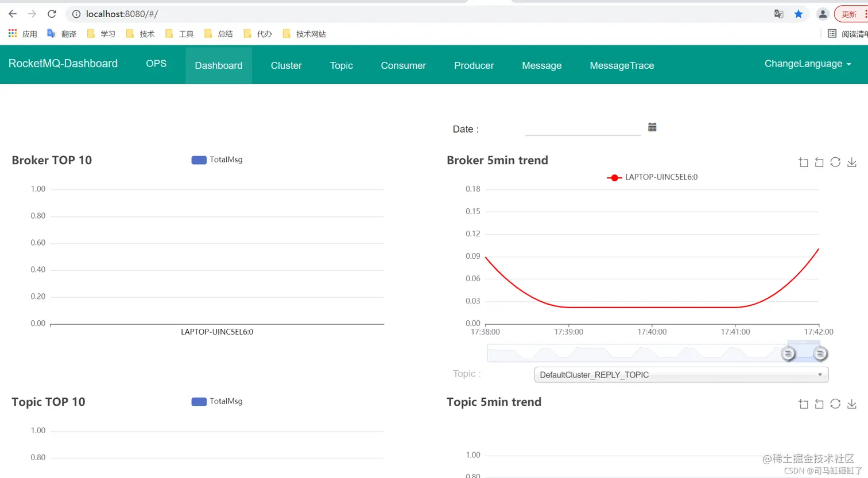The width and height of the screenshot is (868, 478).
Task: Open the browser profile avatar
Action: 823,14
